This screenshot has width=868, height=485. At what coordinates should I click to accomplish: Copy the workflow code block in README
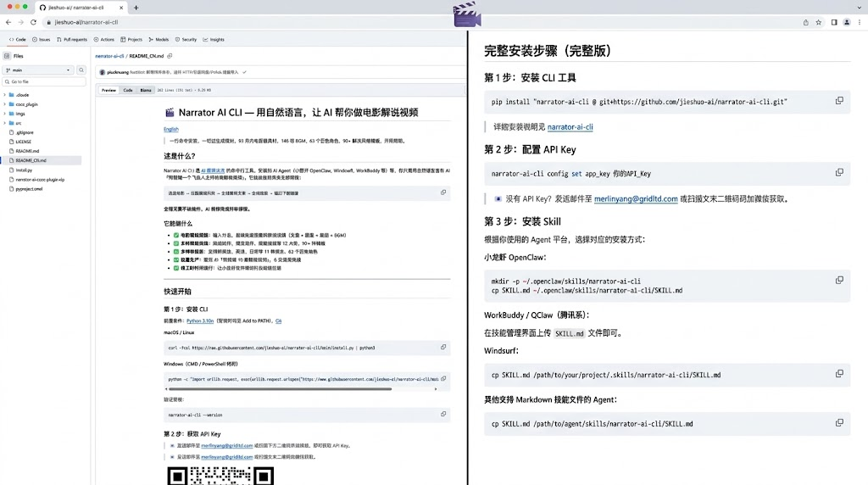point(442,192)
